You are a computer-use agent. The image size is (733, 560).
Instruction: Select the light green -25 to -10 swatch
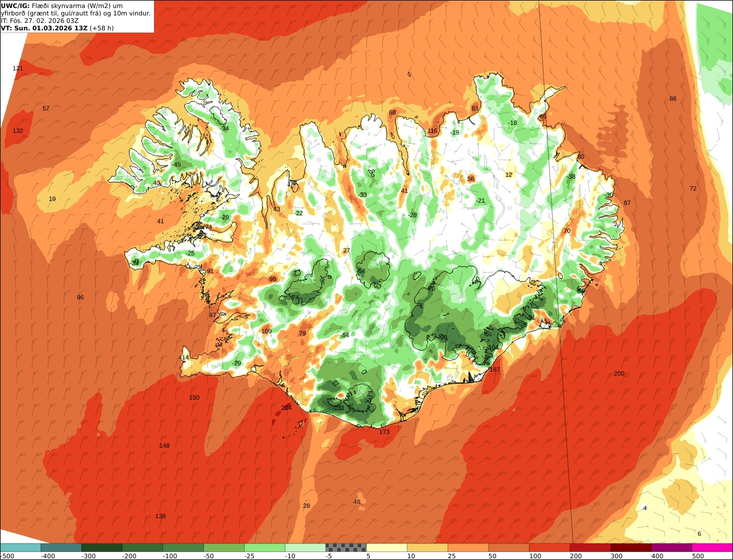(x=265, y=547)
